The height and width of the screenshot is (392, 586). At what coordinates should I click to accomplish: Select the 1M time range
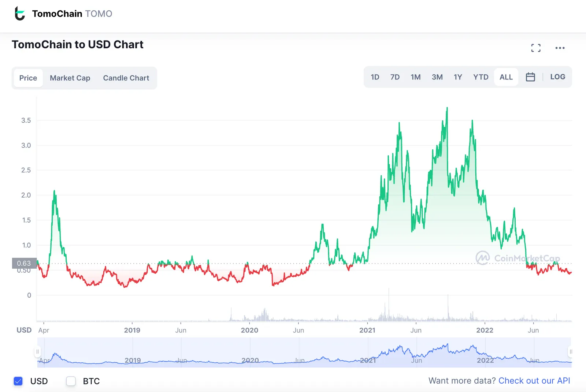point(416,77)
